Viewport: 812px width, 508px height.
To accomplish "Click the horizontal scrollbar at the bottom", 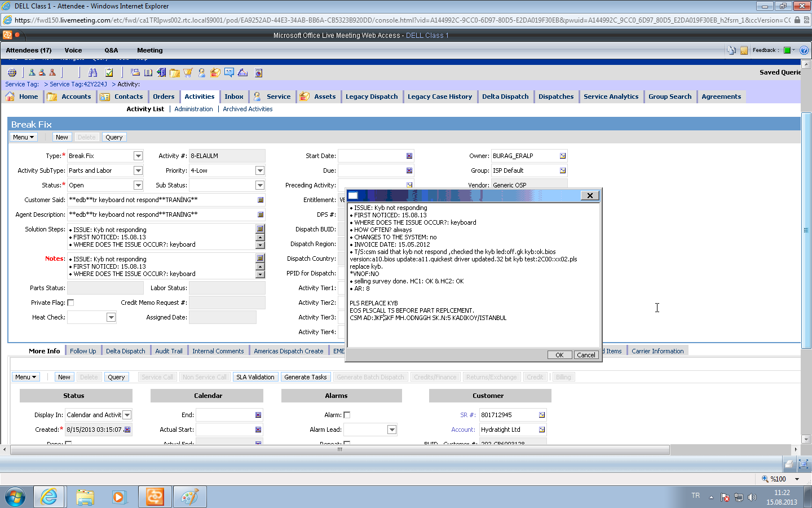I will point(339,450).
